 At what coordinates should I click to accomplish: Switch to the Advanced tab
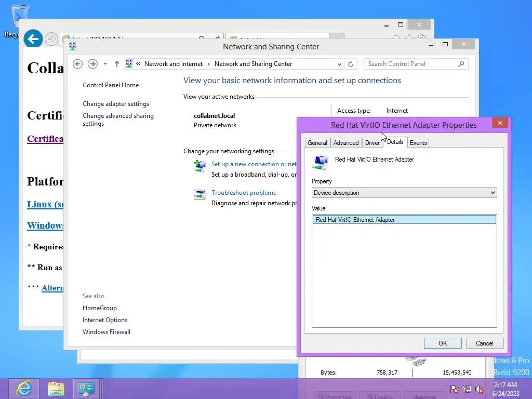pyautogui.click(x=345, y=143)
